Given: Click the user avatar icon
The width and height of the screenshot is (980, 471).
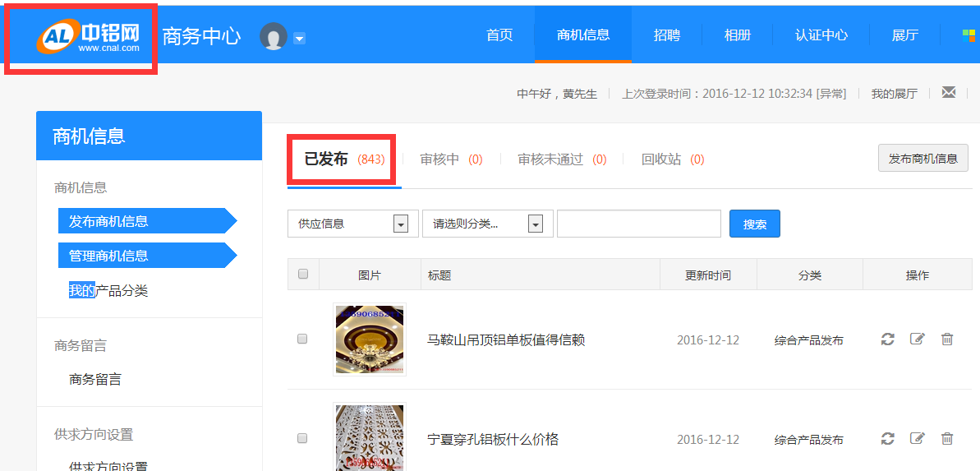Looking at the screenshot, I should point(273,36).
